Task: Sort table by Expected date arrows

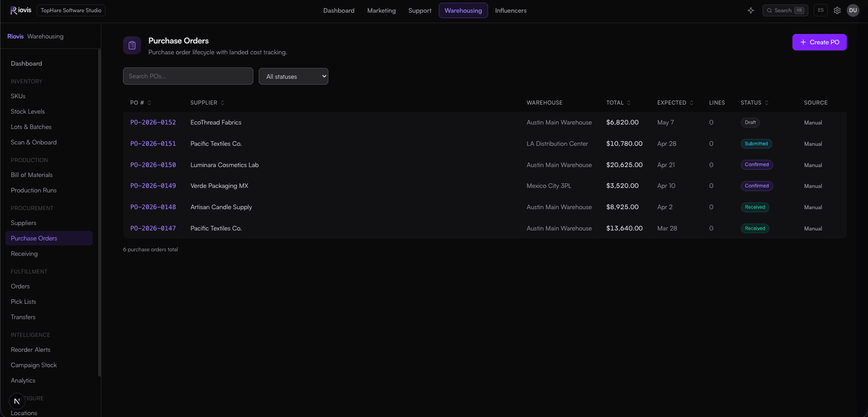Action: [x=692, y=103]
